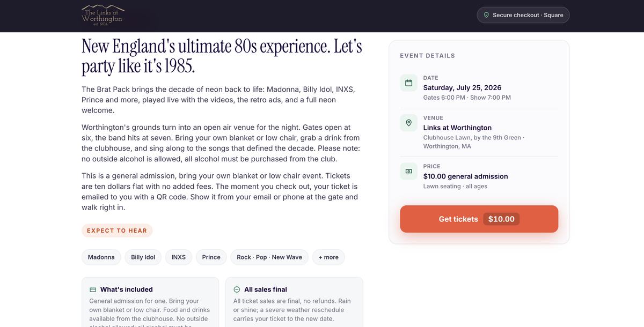Viewport: 644px width, 327px height.
Task: Click the $10.00 price badge in the button
Action: tap(501, 219)
